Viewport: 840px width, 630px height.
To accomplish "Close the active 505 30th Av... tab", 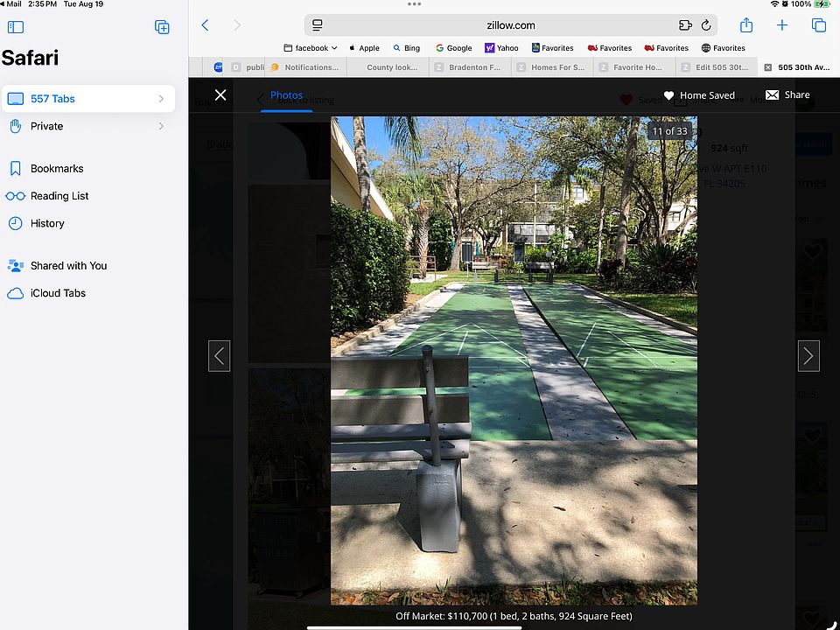I will 767,67.
